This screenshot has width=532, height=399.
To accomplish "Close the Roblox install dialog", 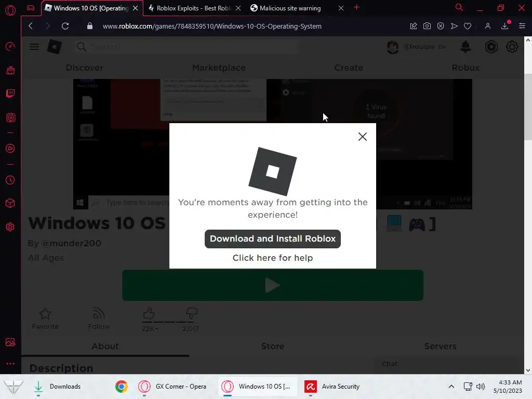I will (x=362, y=137).
